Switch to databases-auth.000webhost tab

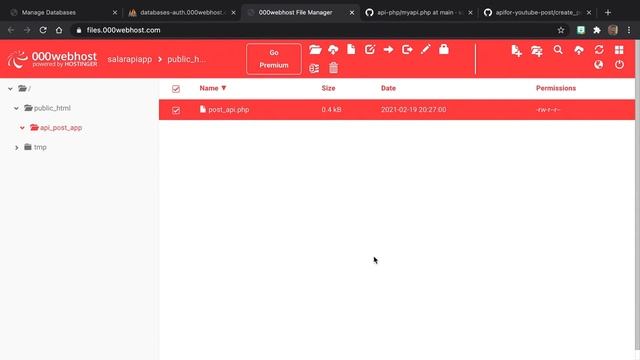point(181,13)
